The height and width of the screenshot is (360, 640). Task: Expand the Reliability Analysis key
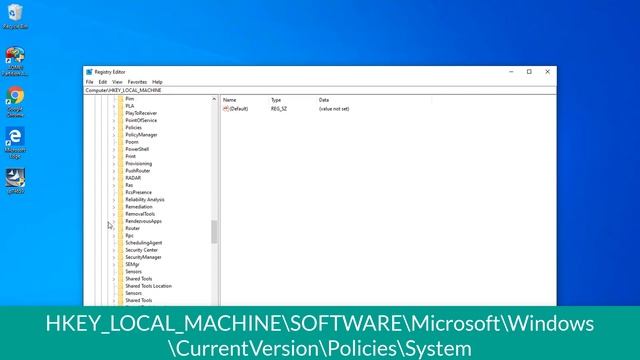coord(114,200)
